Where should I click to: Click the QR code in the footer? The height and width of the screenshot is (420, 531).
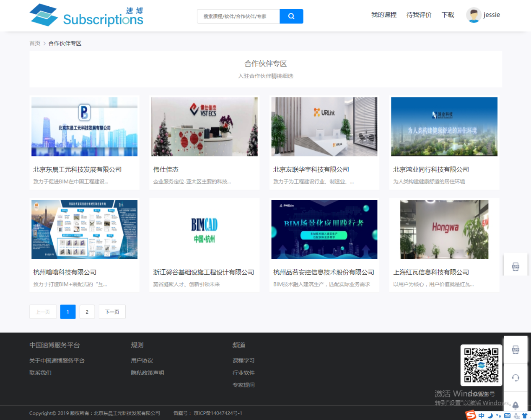(x=481, y=365)
